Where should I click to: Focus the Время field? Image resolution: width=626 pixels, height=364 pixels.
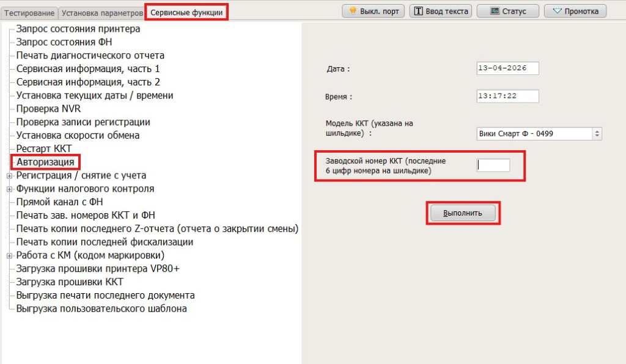click(x=507, y=96)
